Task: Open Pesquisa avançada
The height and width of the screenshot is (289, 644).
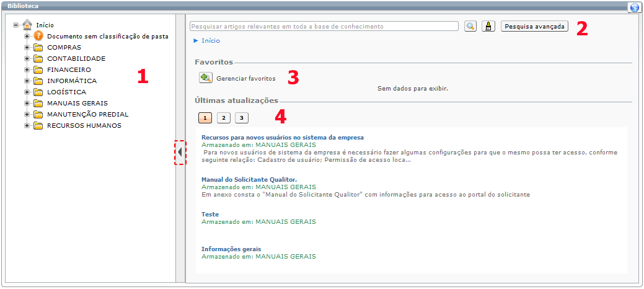Action: 534,26
